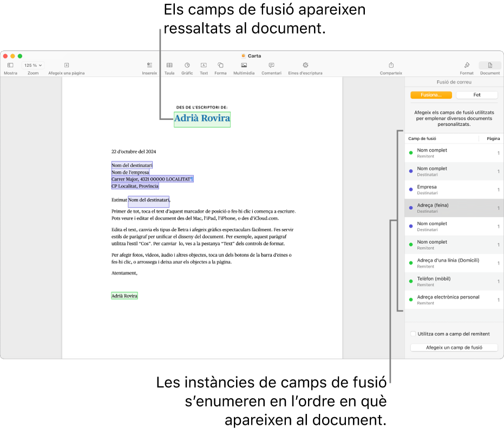This screenshot has height=434, width=504.
Task: Click the Comparteix share icon
Action: [x=391, y=66]
